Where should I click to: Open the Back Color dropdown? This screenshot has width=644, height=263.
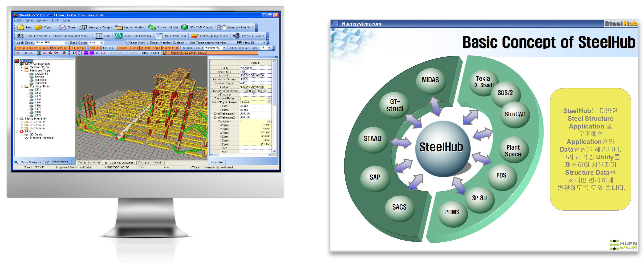(x=101, y=43)
